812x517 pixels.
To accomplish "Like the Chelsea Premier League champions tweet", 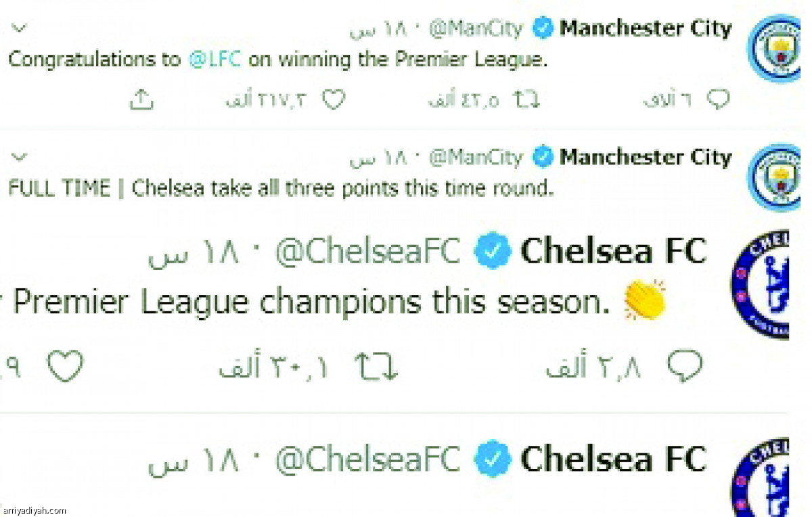I will coord(66,366).
